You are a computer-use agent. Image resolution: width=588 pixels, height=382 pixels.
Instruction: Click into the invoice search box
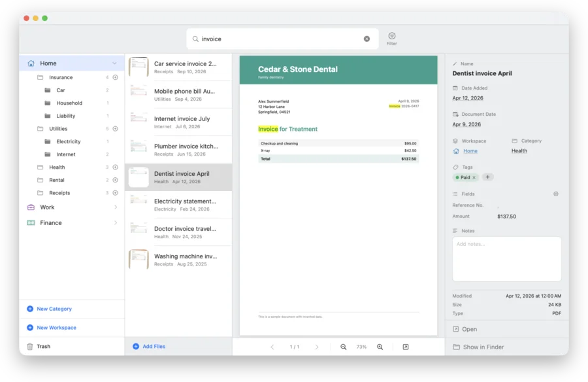click(x=282, y=39)
